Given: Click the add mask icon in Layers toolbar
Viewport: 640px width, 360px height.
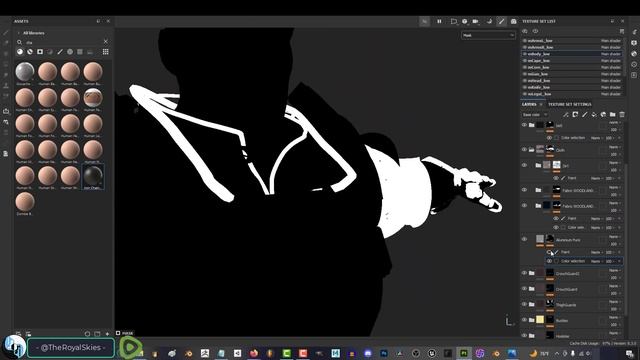Looking at the screenshot, I should pyautogui.click(x=575, y=115).
